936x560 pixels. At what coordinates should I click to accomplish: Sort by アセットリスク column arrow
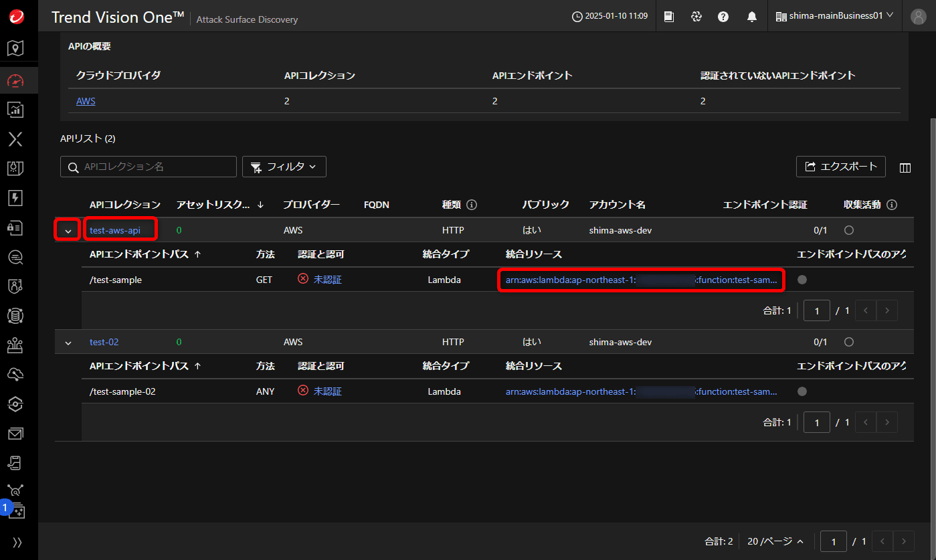tap(260, 205)
